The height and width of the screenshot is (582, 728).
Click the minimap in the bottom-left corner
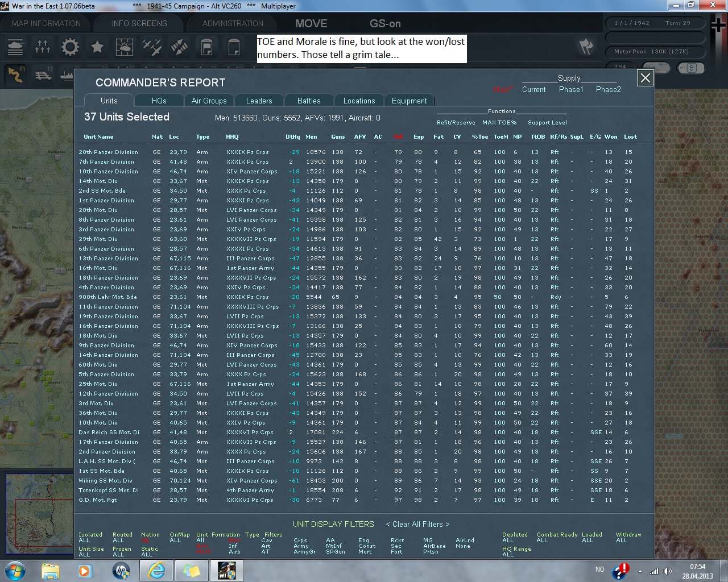[40, 514]
